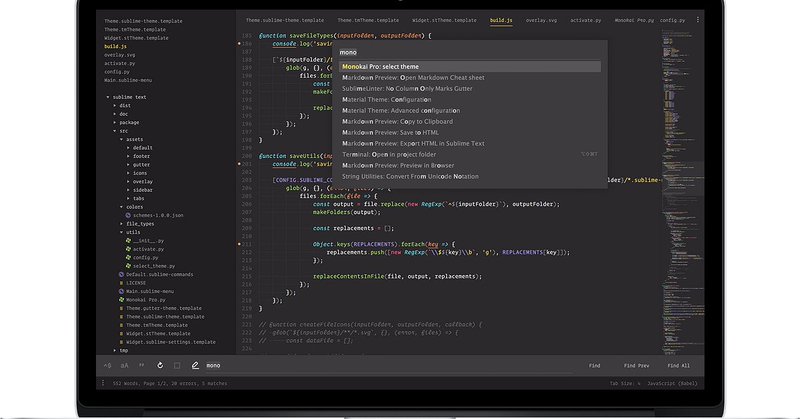Expand the overlay folder in tree
Viewport: 800px width, 419px height.
point(128,181)
